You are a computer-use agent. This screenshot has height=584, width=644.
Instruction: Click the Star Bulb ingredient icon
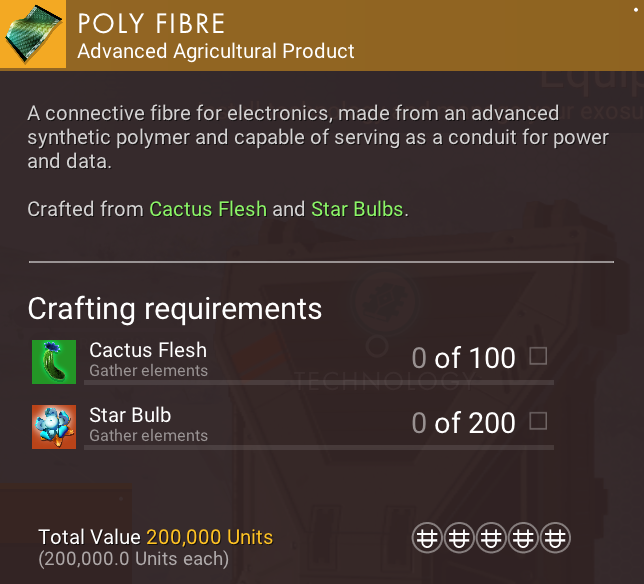[x=48, y=426]
